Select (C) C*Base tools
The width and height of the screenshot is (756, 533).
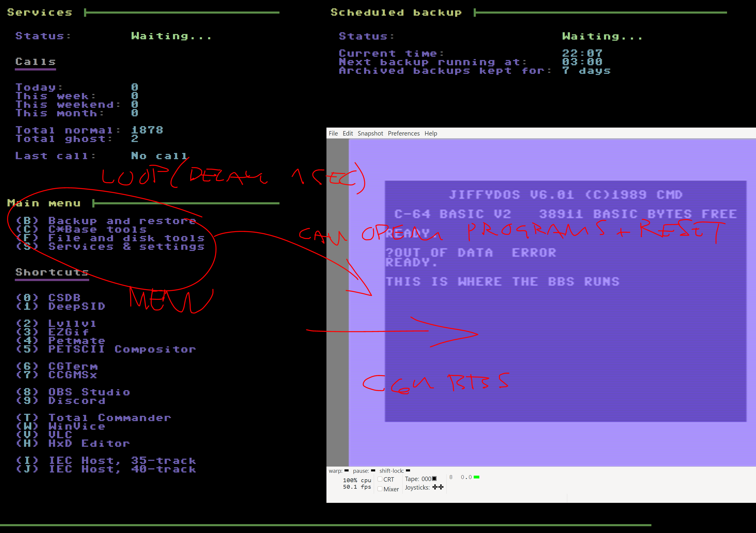[81, 229]
